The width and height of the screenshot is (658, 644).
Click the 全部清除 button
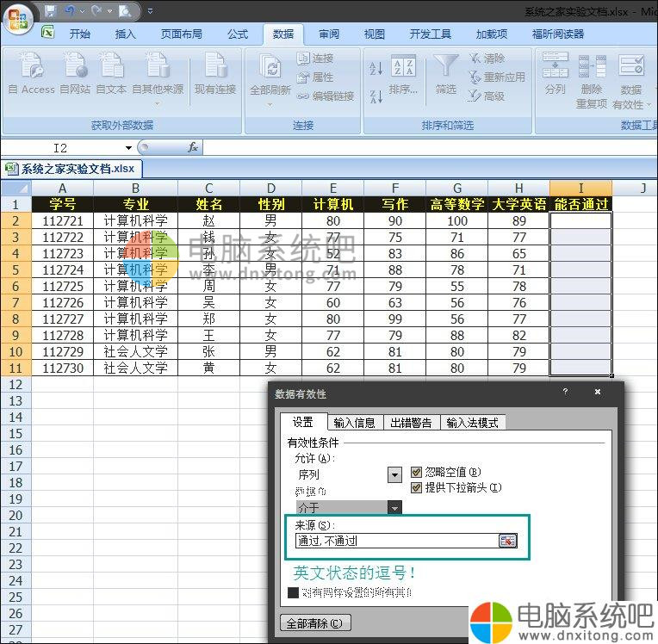316,623
